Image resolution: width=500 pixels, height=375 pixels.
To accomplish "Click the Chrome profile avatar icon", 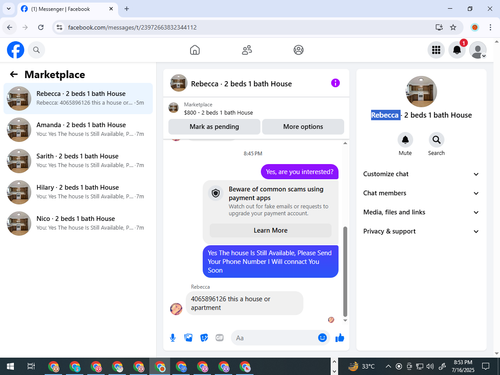I will [x=475, y=27].
